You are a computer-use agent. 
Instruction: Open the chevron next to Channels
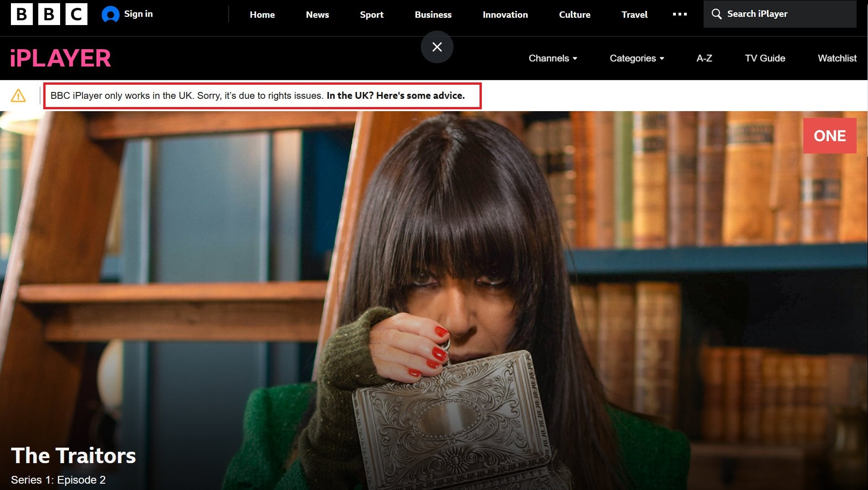[575, 58]
